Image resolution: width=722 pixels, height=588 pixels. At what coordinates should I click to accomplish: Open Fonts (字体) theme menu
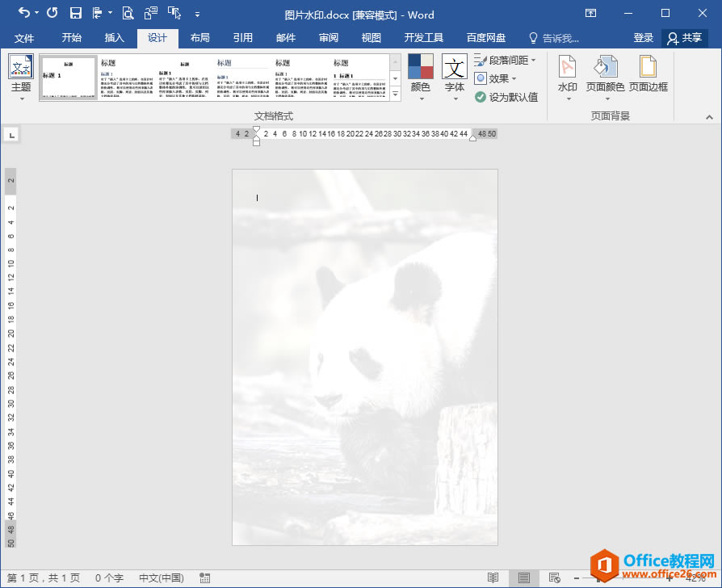click(x=455, y=78)
